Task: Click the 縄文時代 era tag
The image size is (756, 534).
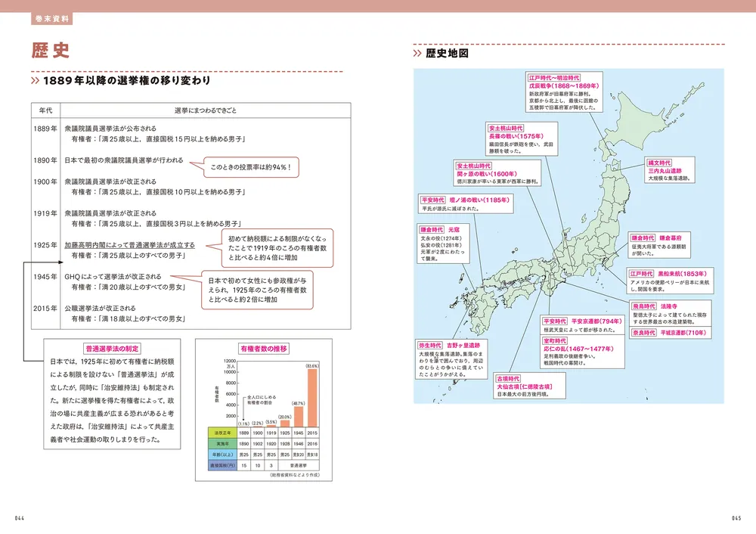Action: (659, 163)
